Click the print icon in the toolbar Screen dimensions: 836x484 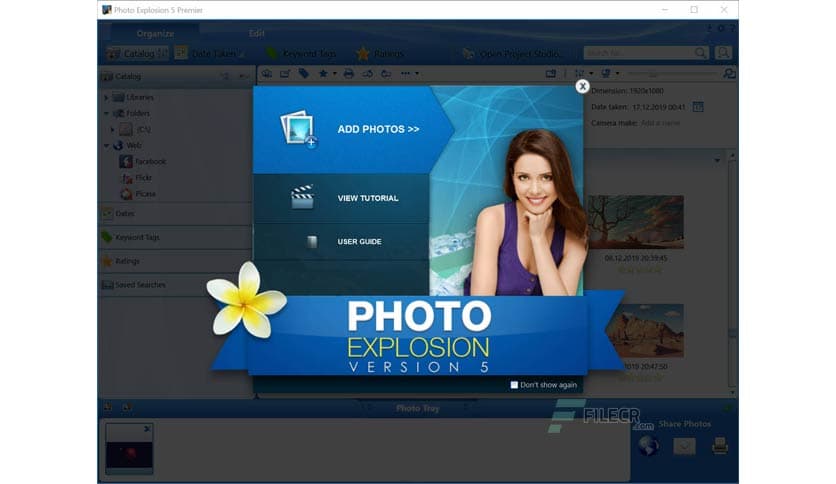tap(349, 74)
